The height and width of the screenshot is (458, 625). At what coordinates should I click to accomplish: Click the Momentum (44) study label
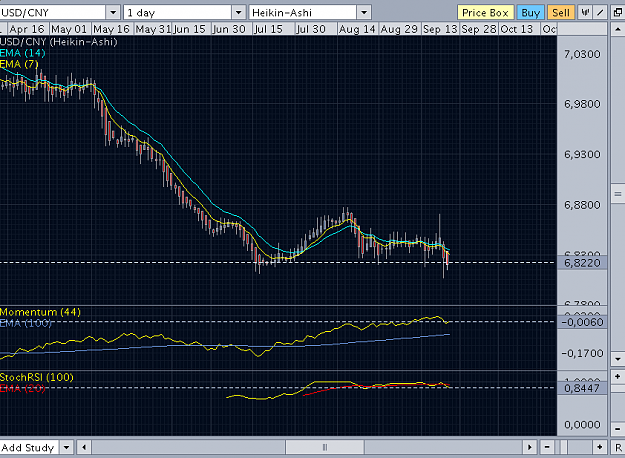(40, 312)
